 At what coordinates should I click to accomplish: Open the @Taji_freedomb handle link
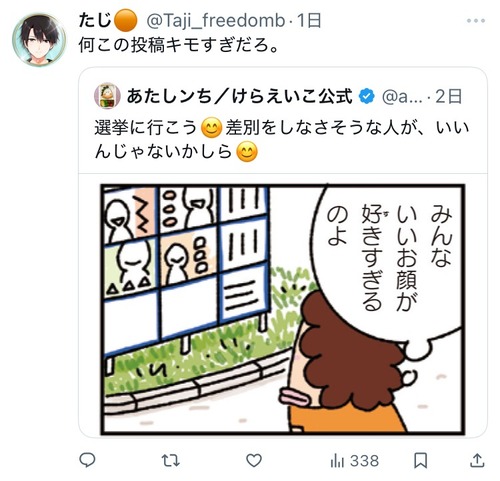coord(216,21)
